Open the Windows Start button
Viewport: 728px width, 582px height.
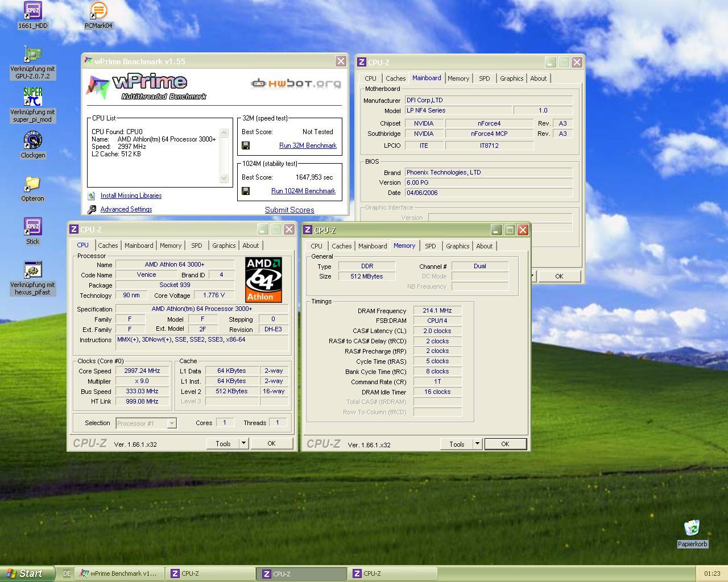click(27, 573)
